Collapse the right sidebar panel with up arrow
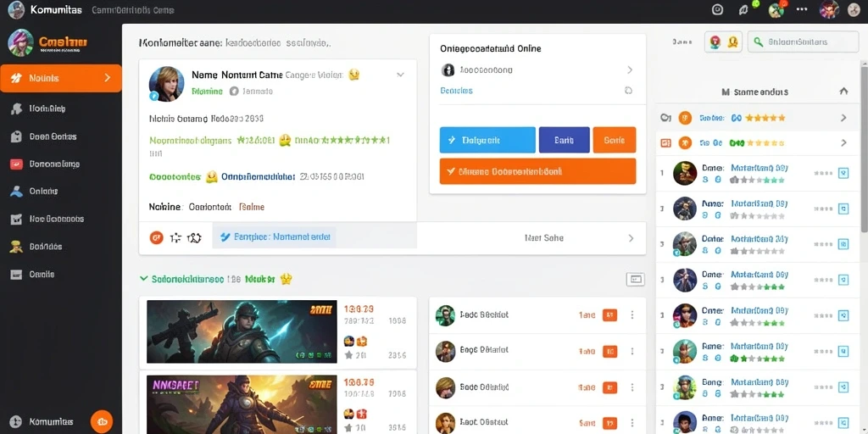868x434 pixels. pyautogui.click(x=843, y=92)
